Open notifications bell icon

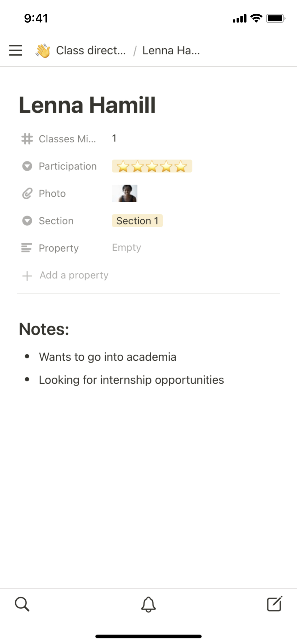coord(148,604)
